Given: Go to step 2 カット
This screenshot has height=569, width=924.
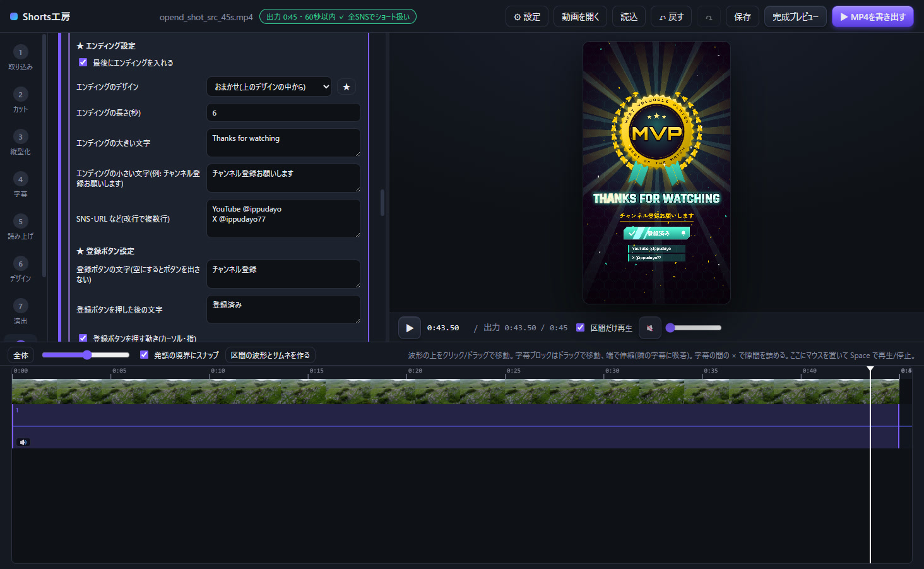Looking at the screenshot, I should coord(20,100).
